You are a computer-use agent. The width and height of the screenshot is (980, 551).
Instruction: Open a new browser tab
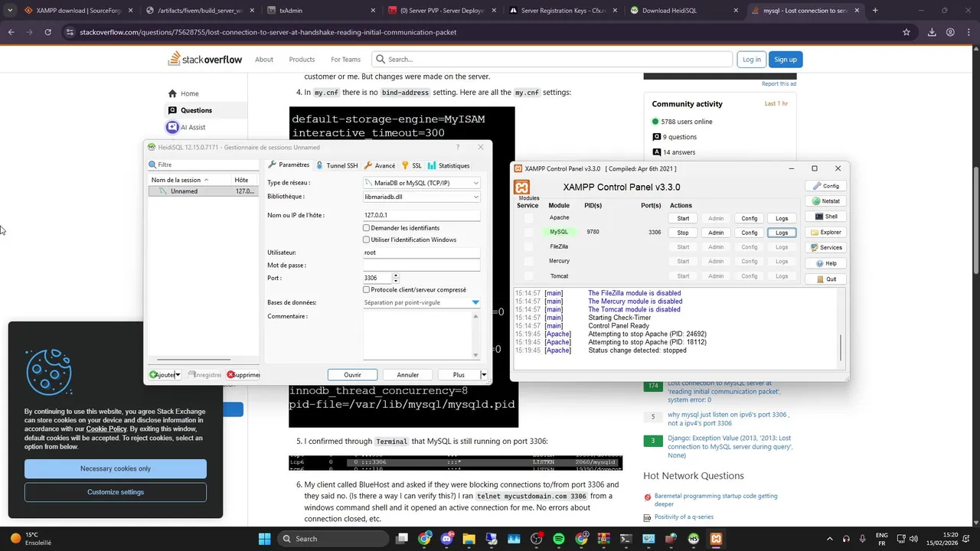tap(875, 11)
